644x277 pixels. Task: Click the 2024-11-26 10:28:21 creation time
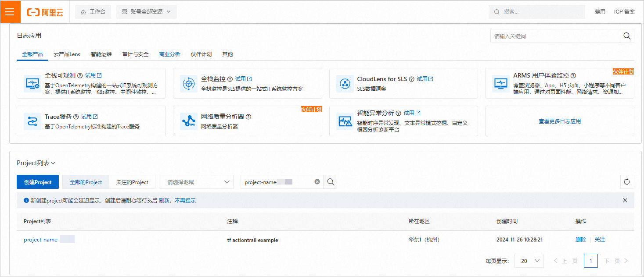(x=520, y=240)
